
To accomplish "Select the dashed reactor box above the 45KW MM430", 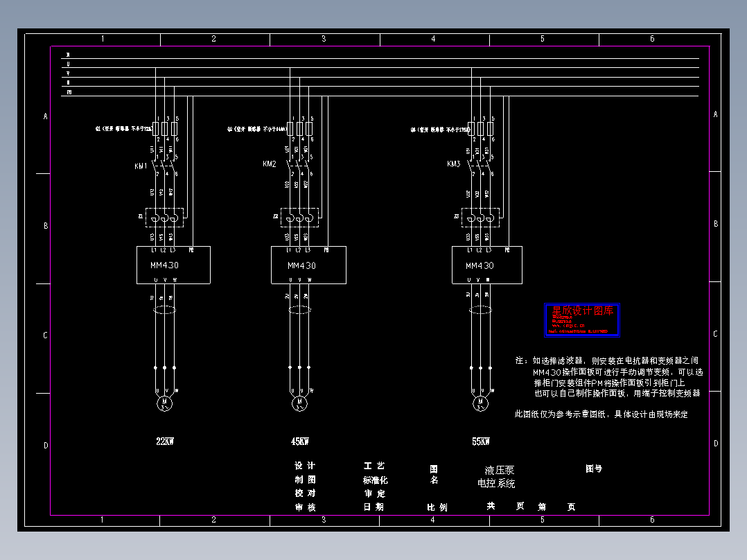I will [x=299, y=218].
